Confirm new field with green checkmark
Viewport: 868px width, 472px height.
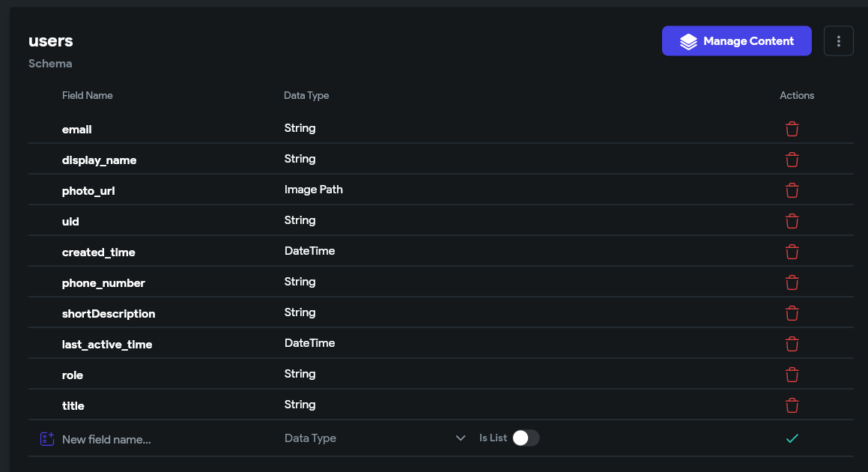coord(792,438)
